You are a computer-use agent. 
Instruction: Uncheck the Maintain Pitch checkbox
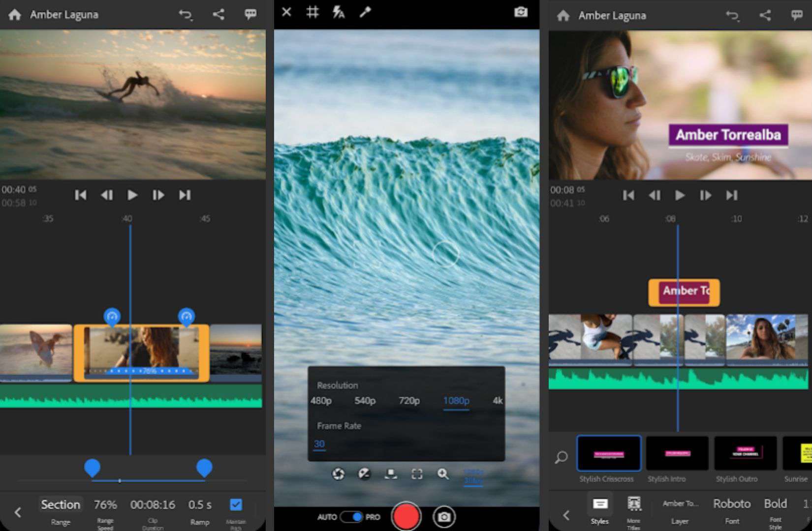[235, 504]
